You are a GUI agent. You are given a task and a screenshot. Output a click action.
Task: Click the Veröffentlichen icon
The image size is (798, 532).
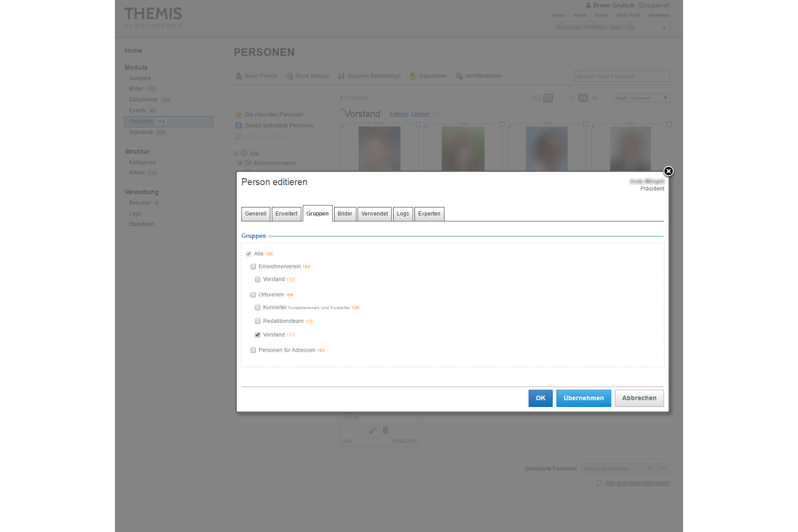[x=460, y=76]
